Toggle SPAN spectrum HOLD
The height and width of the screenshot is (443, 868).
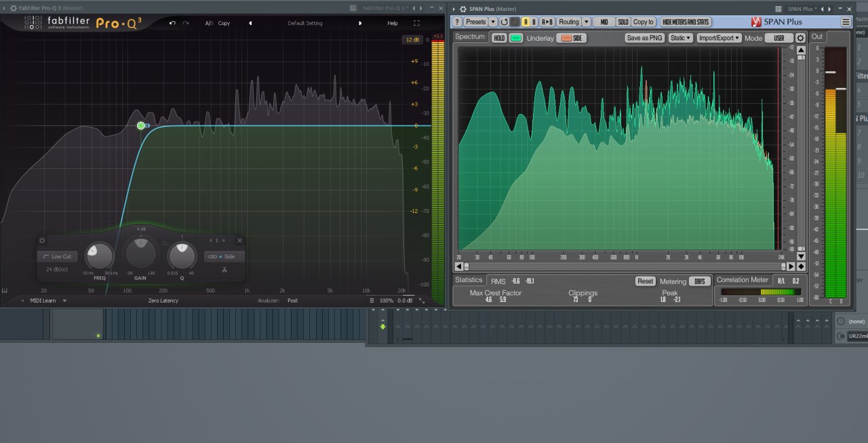[499, 38]
